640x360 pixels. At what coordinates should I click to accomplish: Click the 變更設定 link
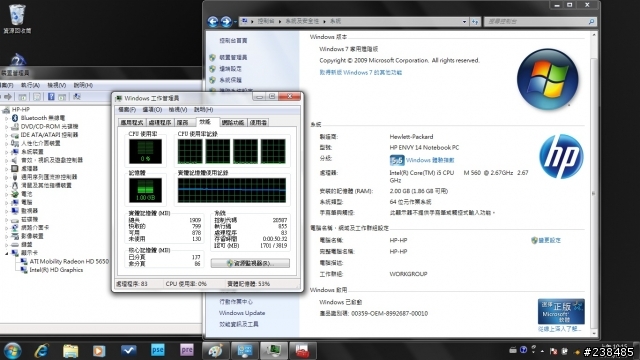coord(549,240)
